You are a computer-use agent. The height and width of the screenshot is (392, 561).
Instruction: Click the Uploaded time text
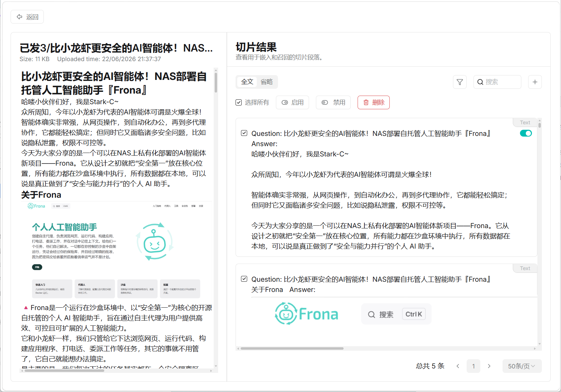point(109,59)
